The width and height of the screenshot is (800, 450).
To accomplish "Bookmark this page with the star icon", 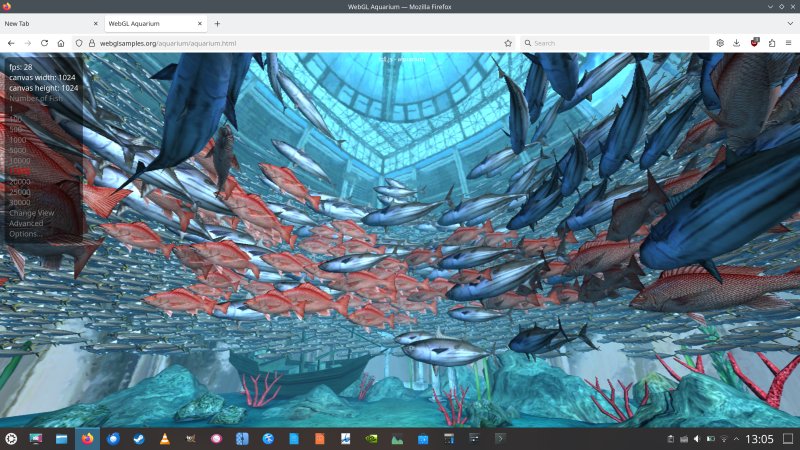I will (x=508, y=43).
